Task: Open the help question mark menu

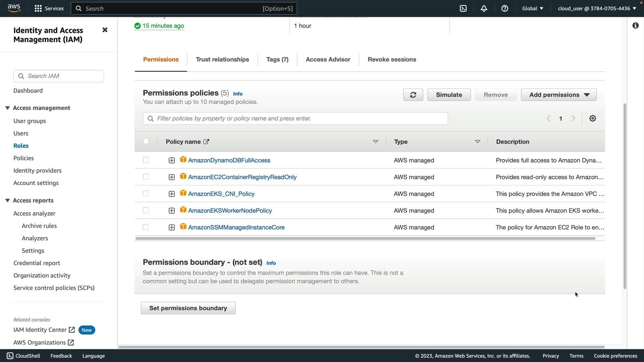Action: [x=504, y=8]
